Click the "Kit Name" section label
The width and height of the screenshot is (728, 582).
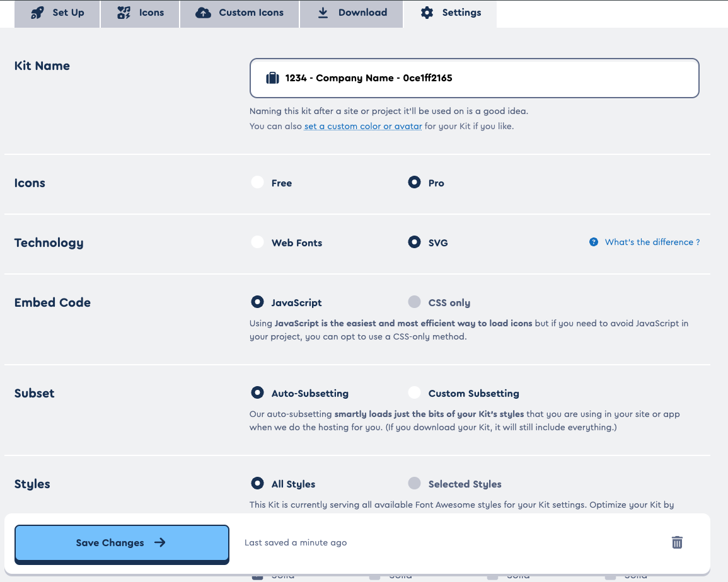click(42, 66)
